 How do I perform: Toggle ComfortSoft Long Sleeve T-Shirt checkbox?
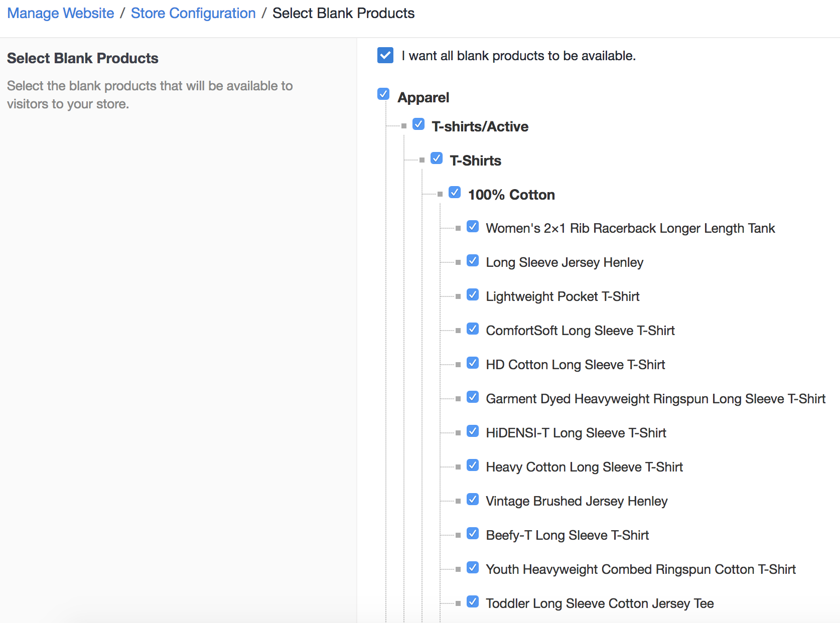tap(473, 329)
